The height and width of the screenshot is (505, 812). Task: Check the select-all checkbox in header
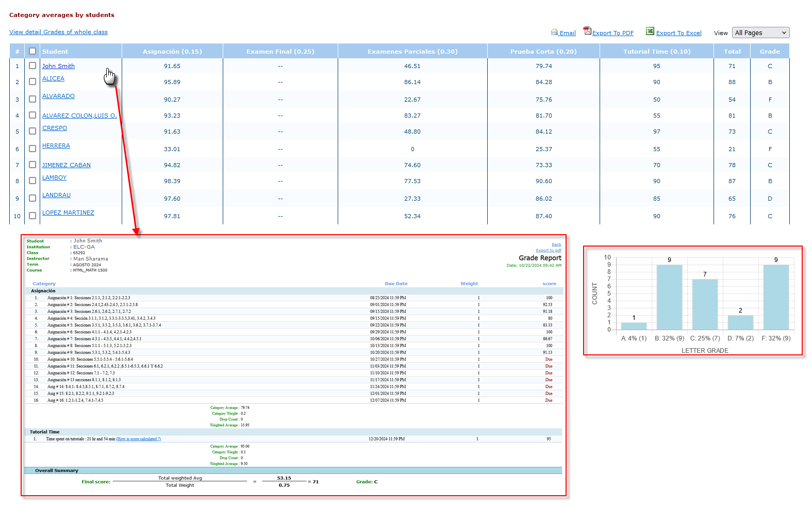(32, 51)
